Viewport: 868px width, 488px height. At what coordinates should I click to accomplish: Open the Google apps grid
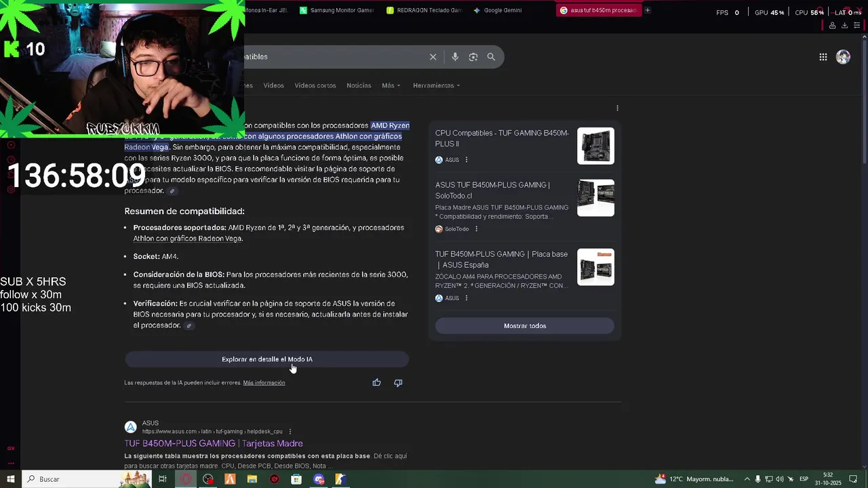[x=823, y=57]
